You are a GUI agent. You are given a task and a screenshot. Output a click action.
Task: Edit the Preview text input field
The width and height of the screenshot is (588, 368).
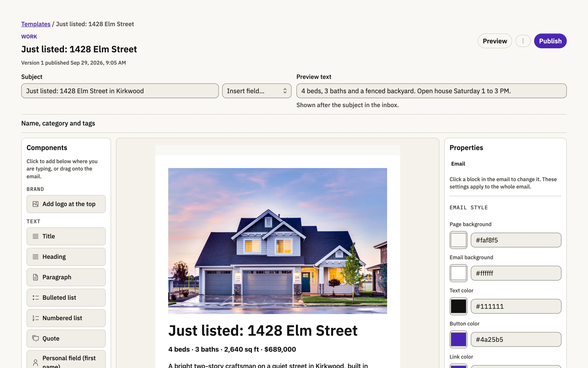coord(431,91)
